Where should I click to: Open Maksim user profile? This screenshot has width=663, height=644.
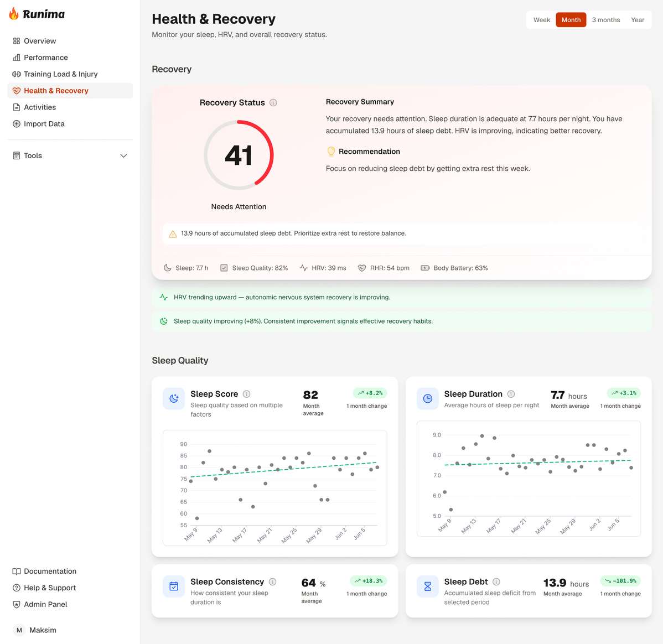70,630
